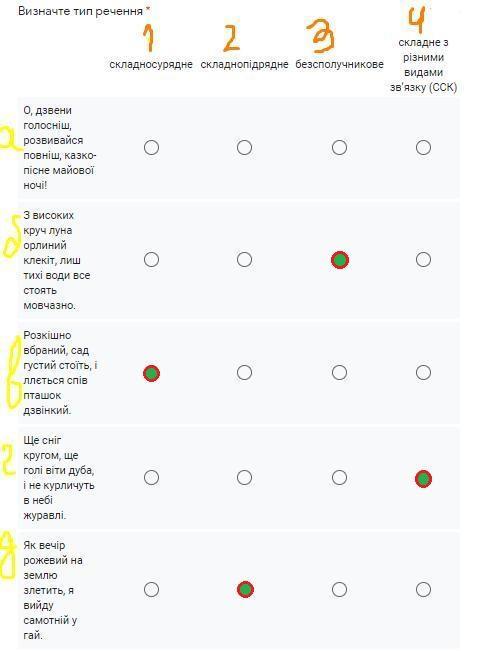This screenshot has width=477, height=651.
Task: Select ССК option for 'Розкішно вбраний' sentence
Action: [423, 372]
